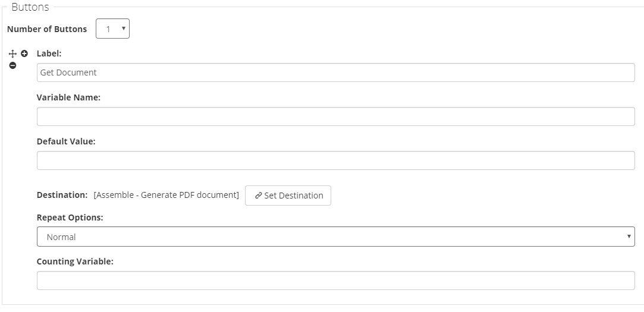
Task: Click the Default Value label
Action: pos(66,141)
